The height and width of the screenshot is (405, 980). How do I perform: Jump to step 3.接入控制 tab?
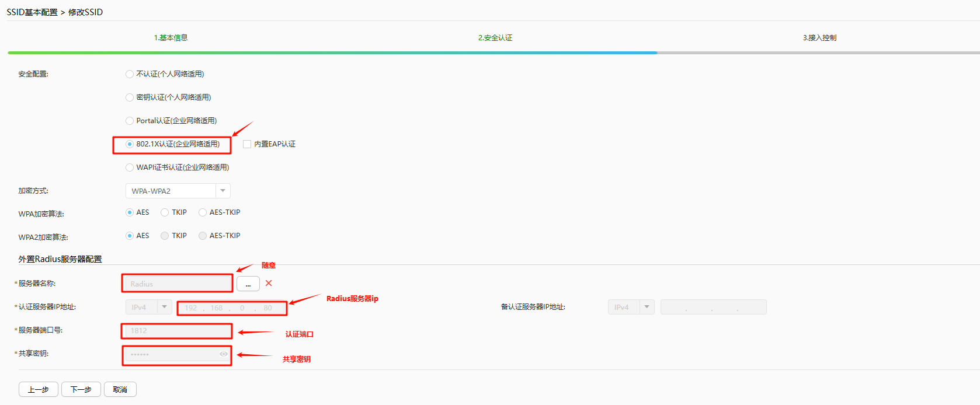click(x=819, y=38)
